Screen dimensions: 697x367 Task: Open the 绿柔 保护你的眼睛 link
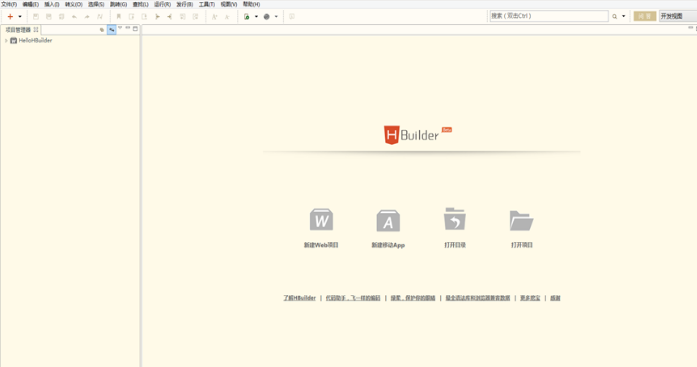tap(413, 298)
